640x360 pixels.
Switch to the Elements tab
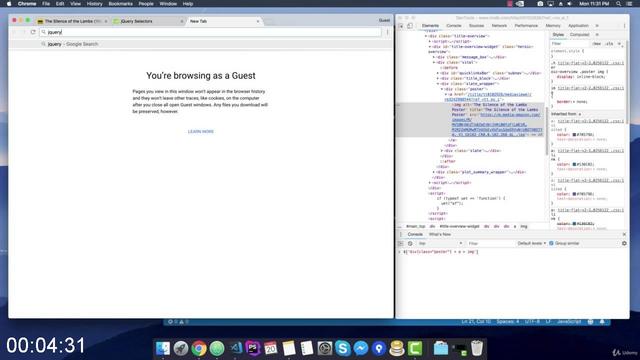point(430,26)
